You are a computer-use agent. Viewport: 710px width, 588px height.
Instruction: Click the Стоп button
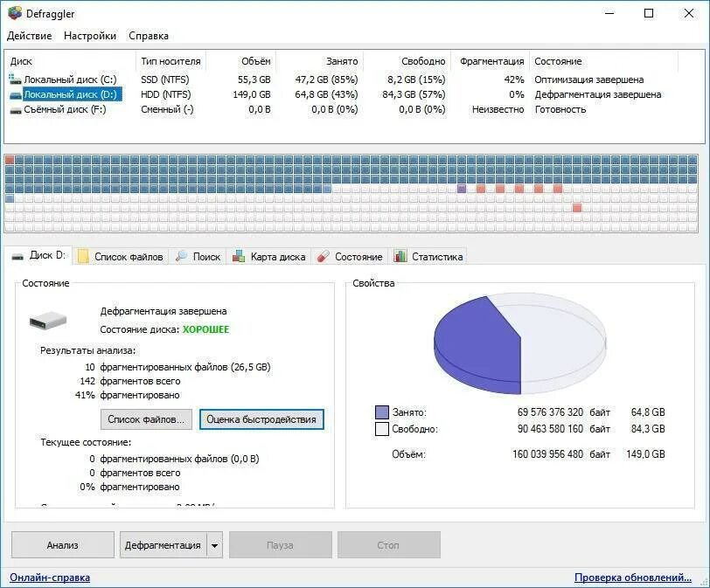388,545
